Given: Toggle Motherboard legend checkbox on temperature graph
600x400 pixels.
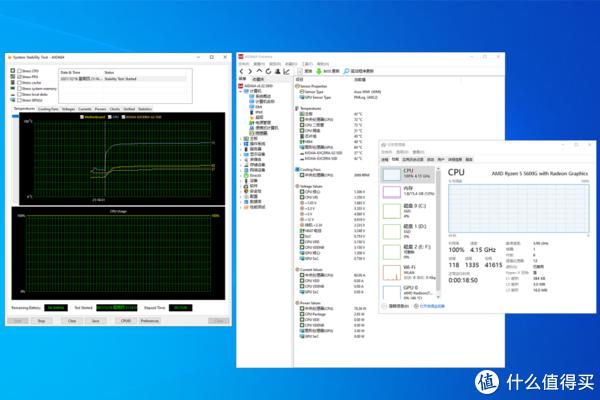Looking at the screenshot, I should [82, 117].
